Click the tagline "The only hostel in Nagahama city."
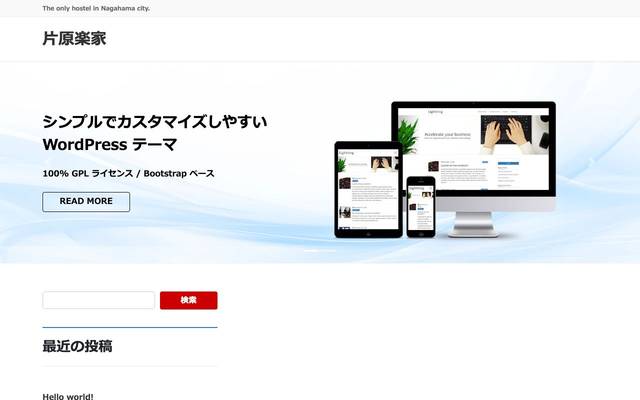The image size is (640, 400). point(96,8)
